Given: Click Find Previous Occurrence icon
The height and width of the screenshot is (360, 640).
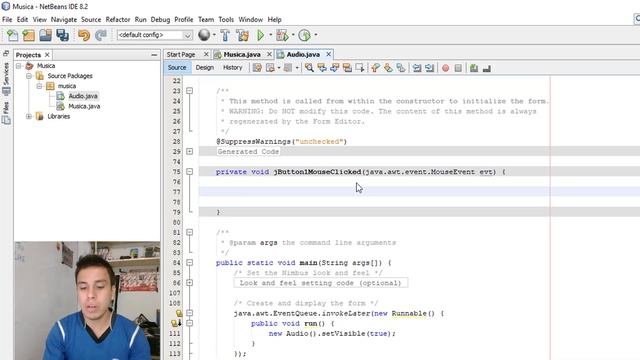Looking at the screenshot, I should pos(322,68).
